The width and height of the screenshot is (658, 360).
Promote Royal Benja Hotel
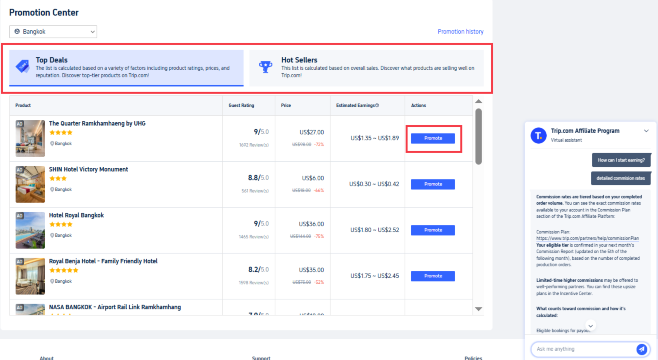[433, 276]
